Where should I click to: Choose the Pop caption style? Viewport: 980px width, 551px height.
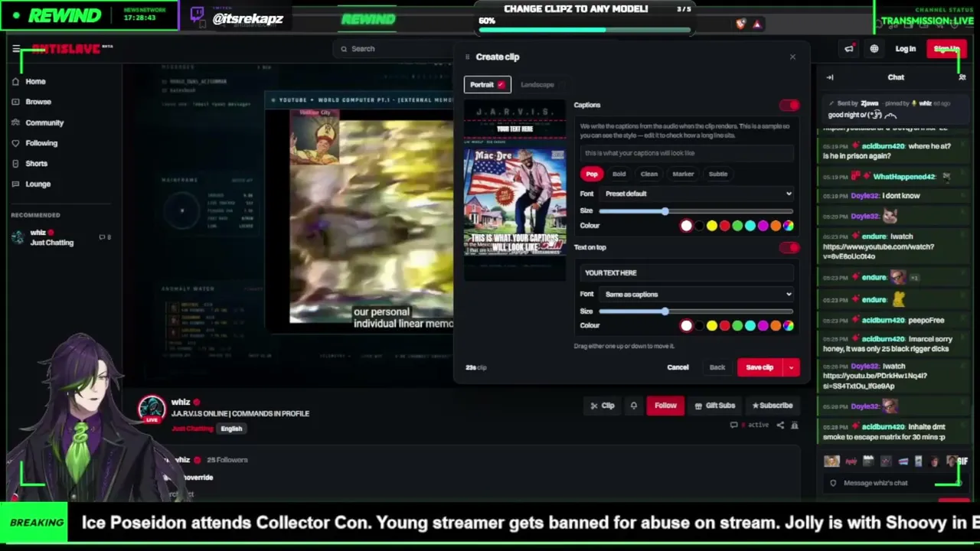pyautogui.click(x=592, y=174)
